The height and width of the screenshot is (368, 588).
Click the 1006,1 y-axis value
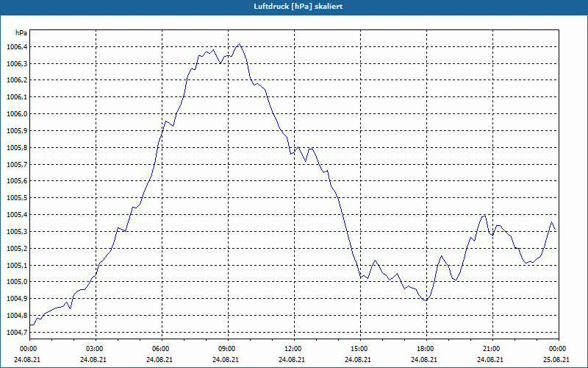17,97
